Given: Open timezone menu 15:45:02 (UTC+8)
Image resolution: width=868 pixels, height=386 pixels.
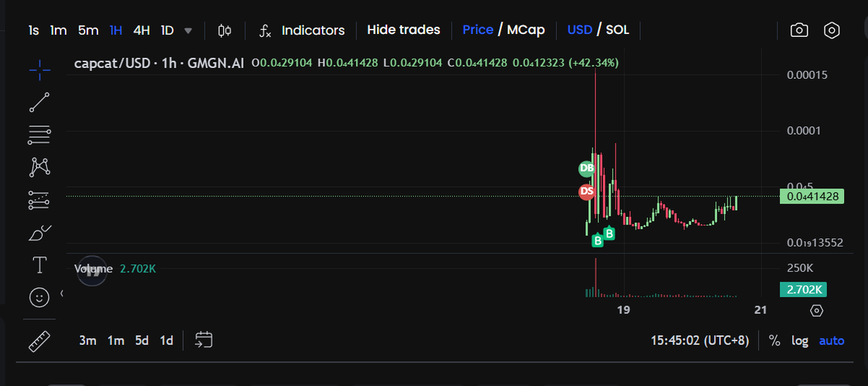Looking at the screenshot, I should pyautogui.click(x=699, y=340).
